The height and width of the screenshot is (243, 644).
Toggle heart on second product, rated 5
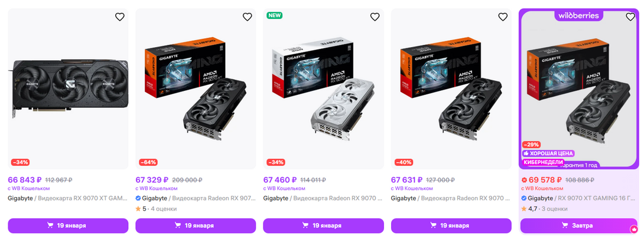pos(247,17)
